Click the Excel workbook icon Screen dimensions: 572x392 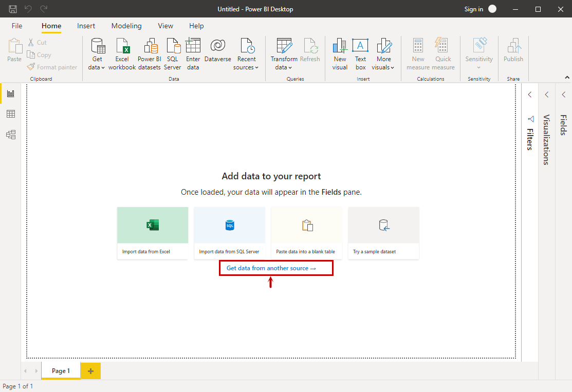pyautogui.click(x=122, y=46)
